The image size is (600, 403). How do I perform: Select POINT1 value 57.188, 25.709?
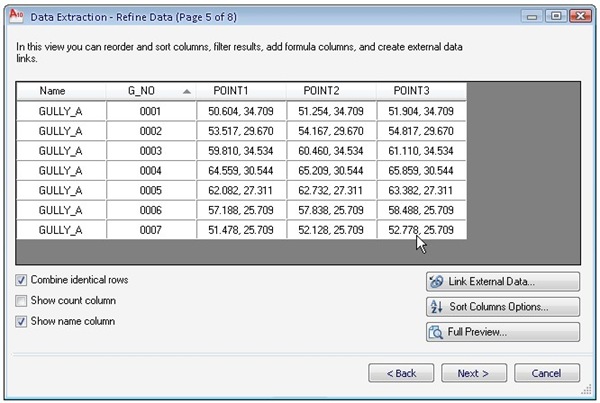click(241, 210)
